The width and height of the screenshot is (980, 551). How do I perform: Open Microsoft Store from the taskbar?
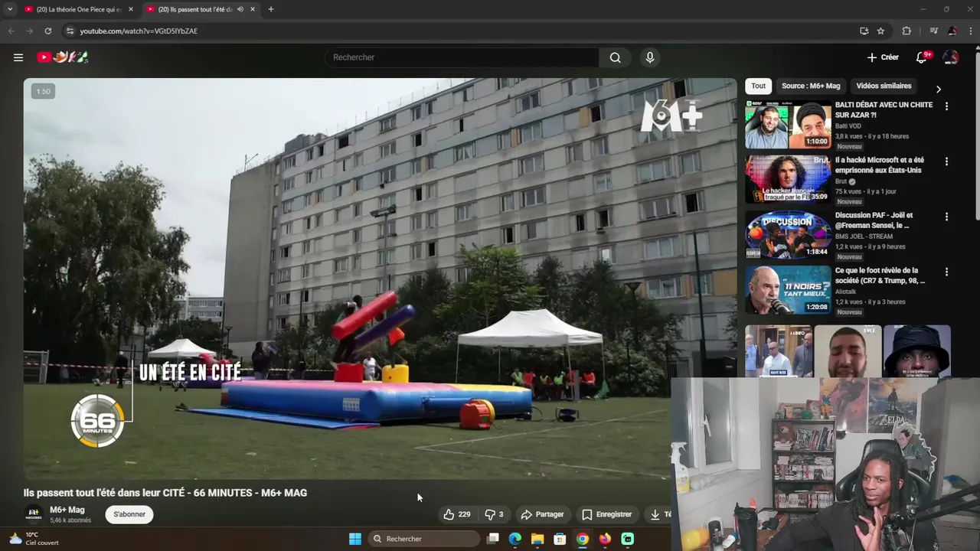[x=560, y=539]
